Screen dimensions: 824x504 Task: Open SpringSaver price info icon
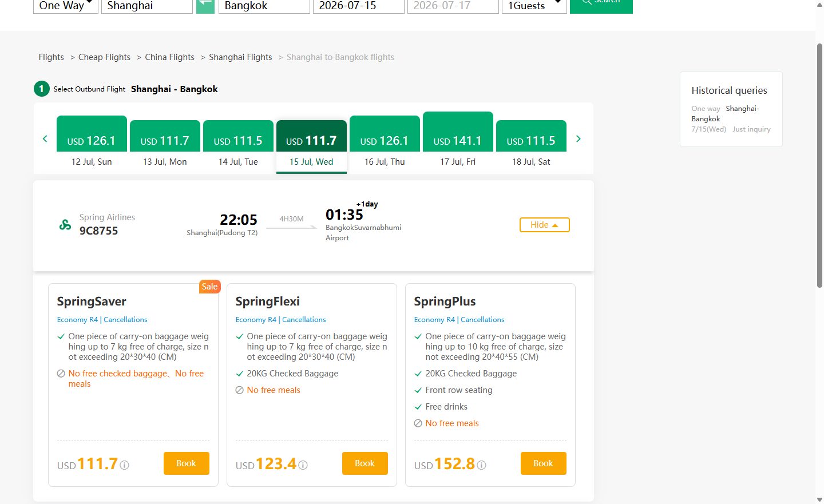pos(124,465)
